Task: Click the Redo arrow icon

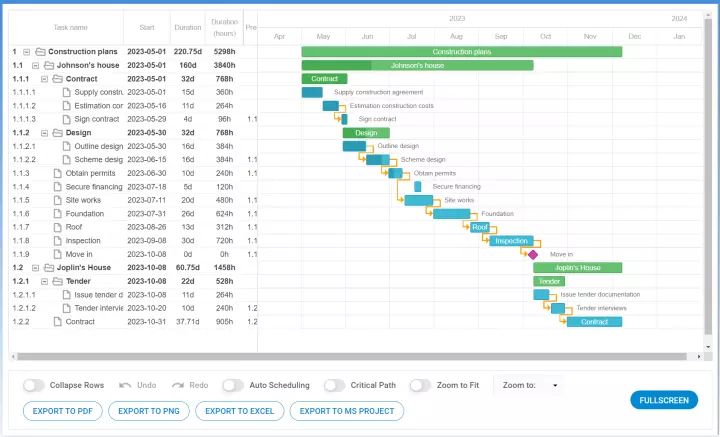Action: pyautogui.click(x=178, y=385)
